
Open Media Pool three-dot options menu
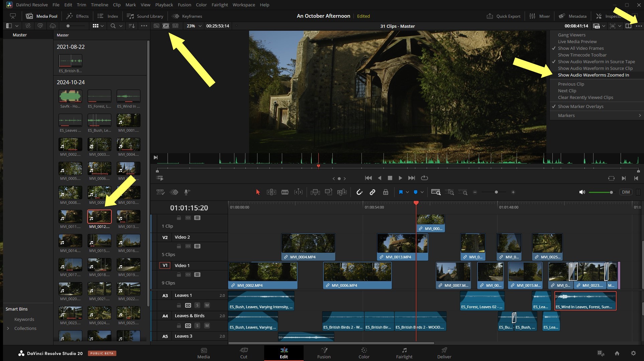click(x=144, y=26)
